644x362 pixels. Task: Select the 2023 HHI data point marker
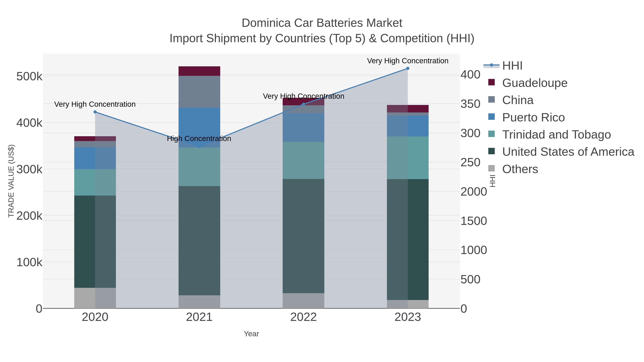408,68
